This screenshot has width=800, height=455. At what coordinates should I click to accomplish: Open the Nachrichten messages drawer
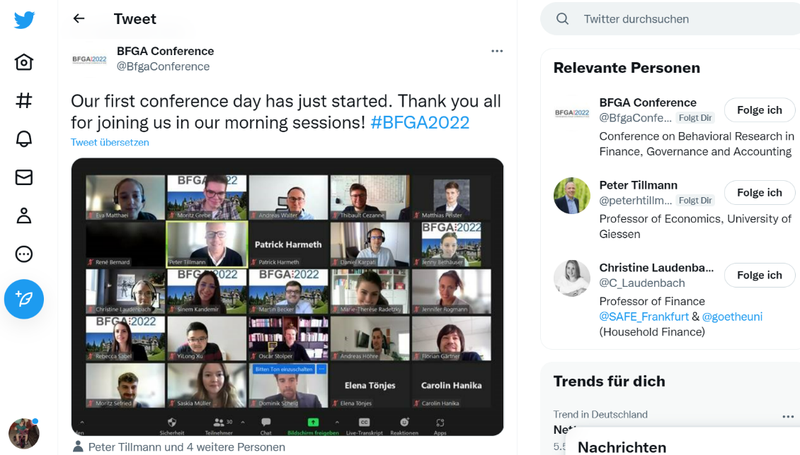[683, 443]
